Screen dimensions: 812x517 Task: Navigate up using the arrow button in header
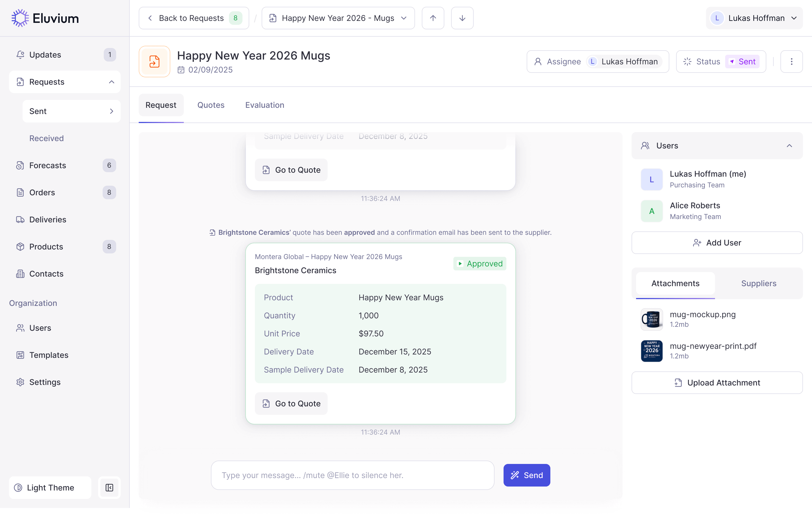[x=433, y=18]
